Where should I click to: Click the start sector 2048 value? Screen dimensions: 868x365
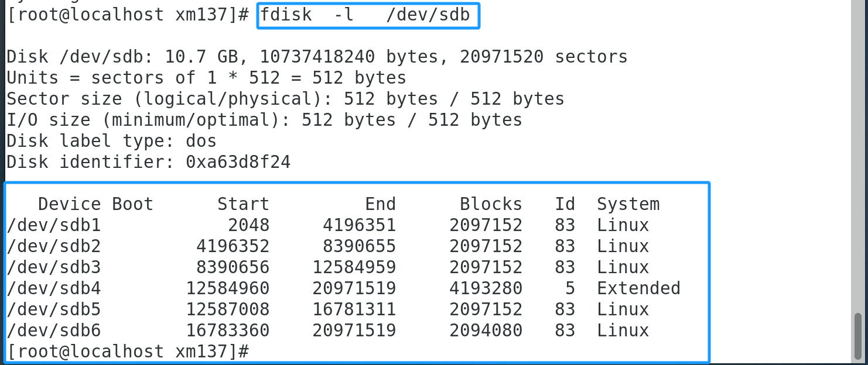pos(248,225)
